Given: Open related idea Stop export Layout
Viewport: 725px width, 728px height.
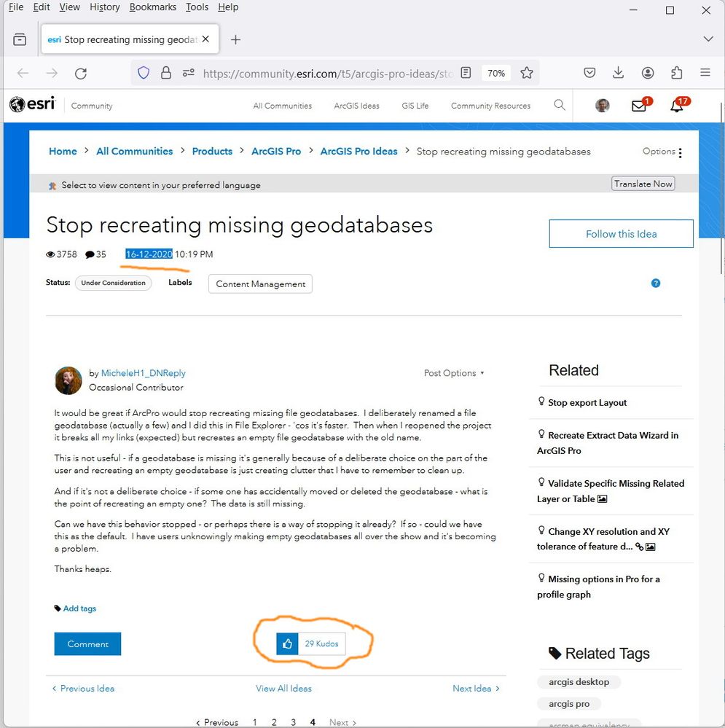Looking at the screenshot, I should 587,402.
